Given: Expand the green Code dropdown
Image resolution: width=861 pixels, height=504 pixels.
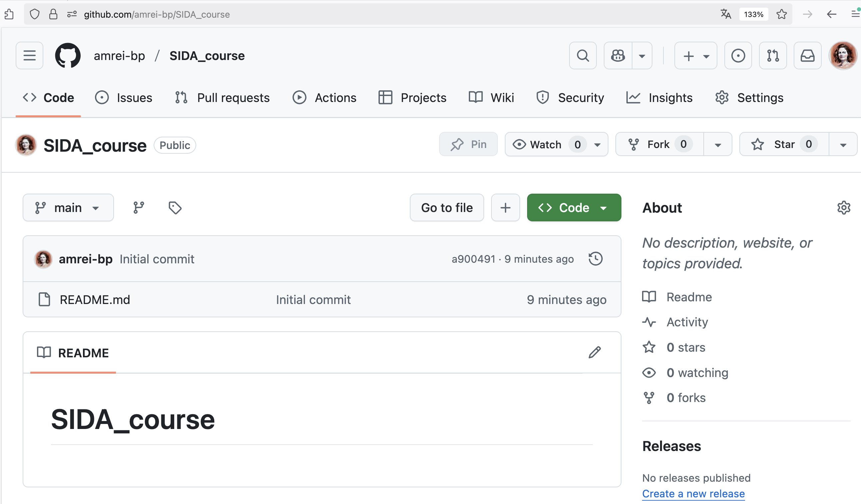Looking at the screenshot, I should (574, 207).
